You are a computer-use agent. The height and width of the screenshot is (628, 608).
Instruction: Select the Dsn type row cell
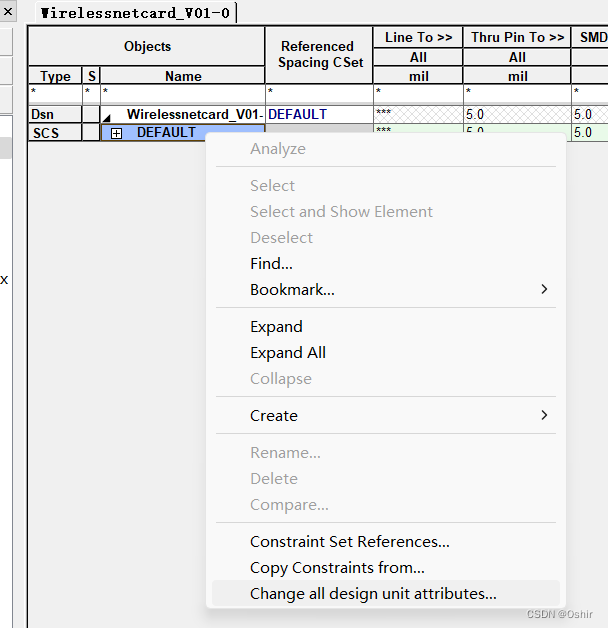click(55, 115)
